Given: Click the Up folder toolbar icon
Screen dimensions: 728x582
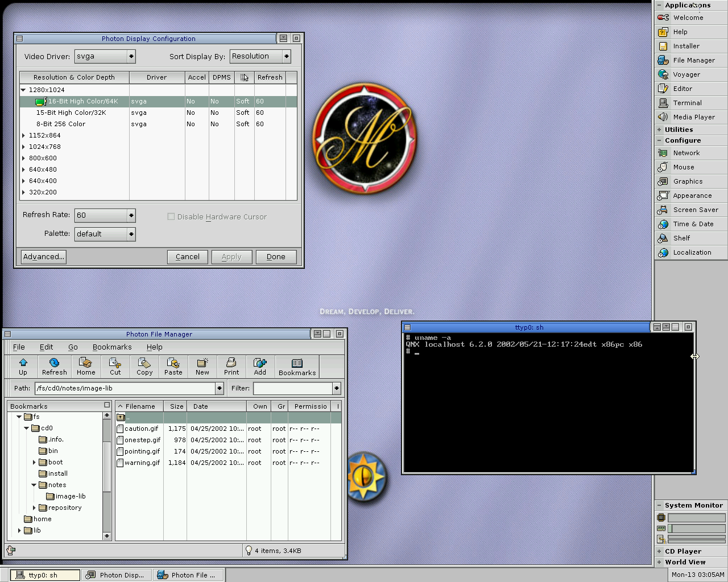Looking at the screenshot, I should [23, 366].
